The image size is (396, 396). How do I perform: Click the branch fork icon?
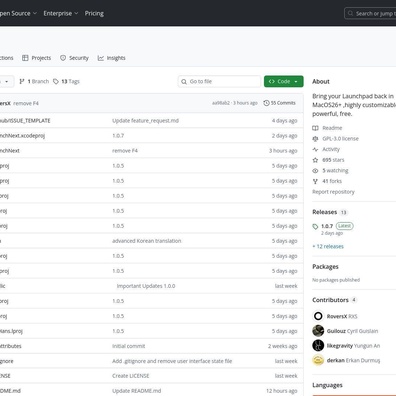(x=22, y=81)
